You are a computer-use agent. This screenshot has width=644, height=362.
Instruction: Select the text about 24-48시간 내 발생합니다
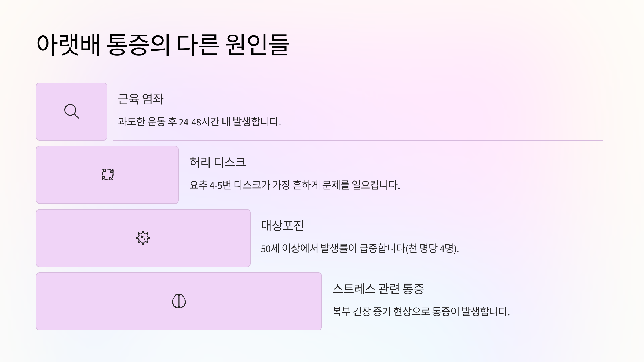[x=199, y=122]
